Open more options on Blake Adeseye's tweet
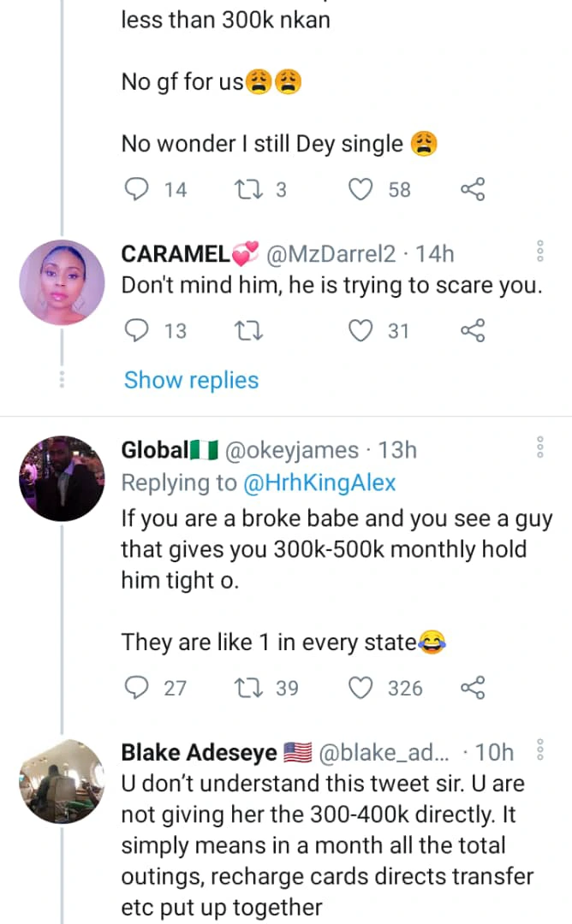 point(540,751)
